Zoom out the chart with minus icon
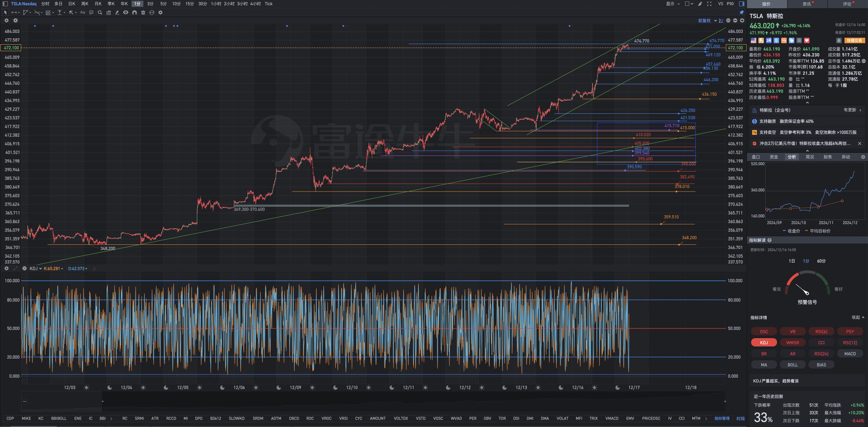Screen dimensions: 868x427 pos(735,21)
